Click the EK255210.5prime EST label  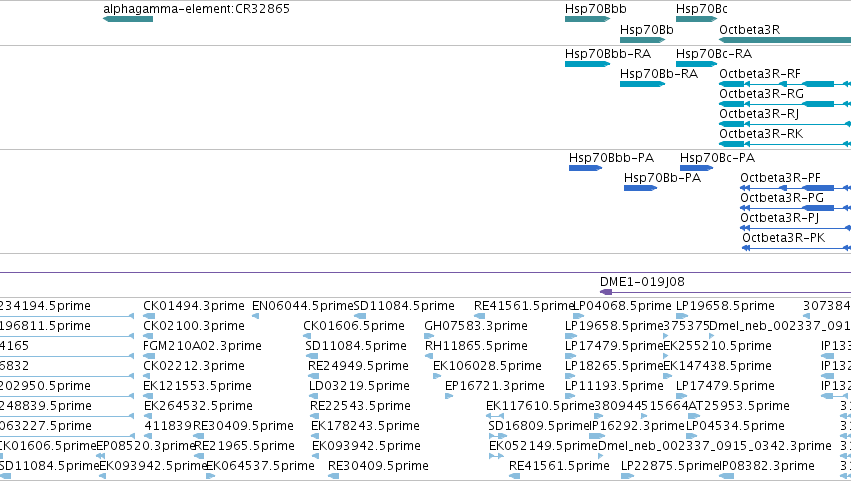[x=717, y=346]
